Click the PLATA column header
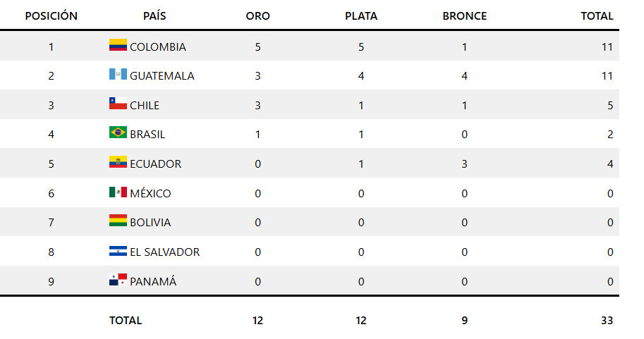 pyautogui.click(x=361, y=16)
